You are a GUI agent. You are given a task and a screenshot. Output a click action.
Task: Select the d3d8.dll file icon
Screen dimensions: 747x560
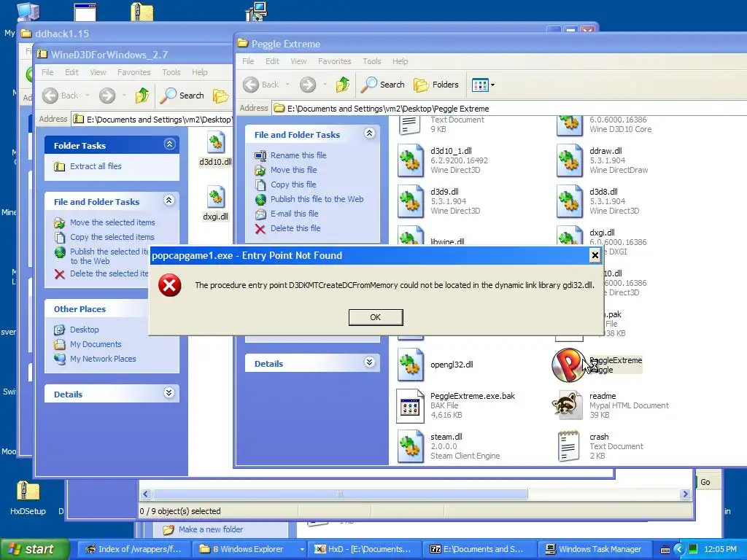[569, 201]
